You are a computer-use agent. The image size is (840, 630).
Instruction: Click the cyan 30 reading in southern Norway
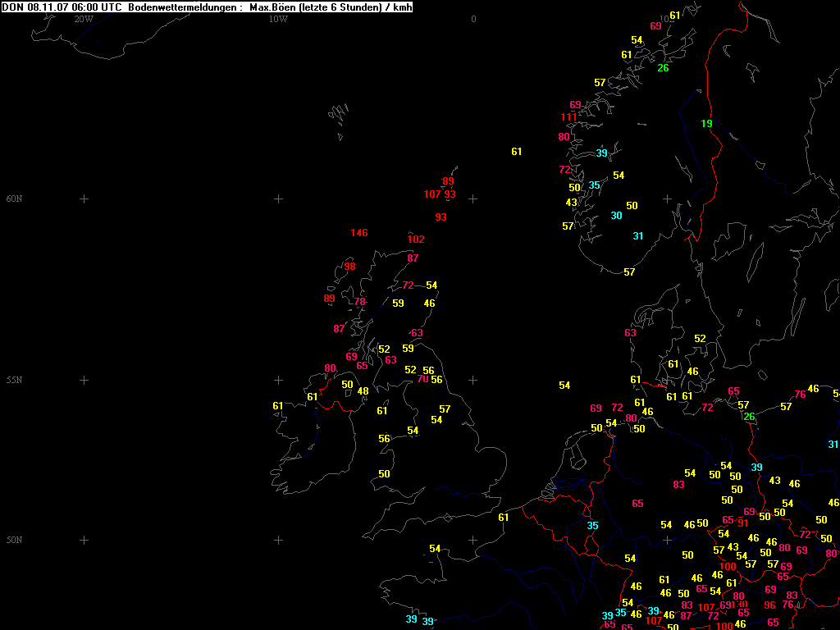pos(616,216)
